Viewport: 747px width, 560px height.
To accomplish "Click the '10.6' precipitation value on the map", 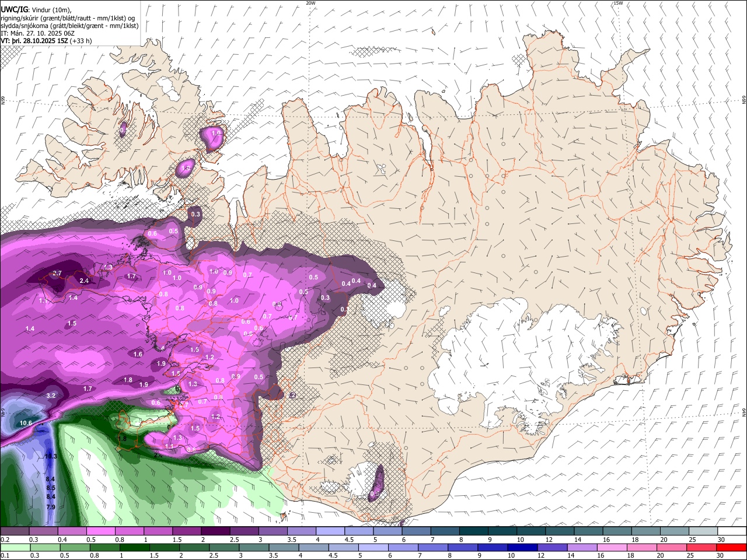I will [x=26, y=423].
